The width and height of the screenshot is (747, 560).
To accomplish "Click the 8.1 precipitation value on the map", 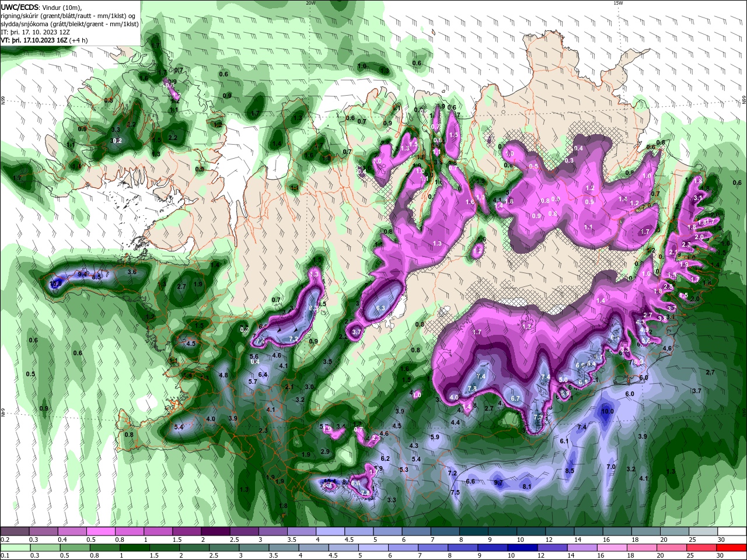I will click(x=526, y=486).
